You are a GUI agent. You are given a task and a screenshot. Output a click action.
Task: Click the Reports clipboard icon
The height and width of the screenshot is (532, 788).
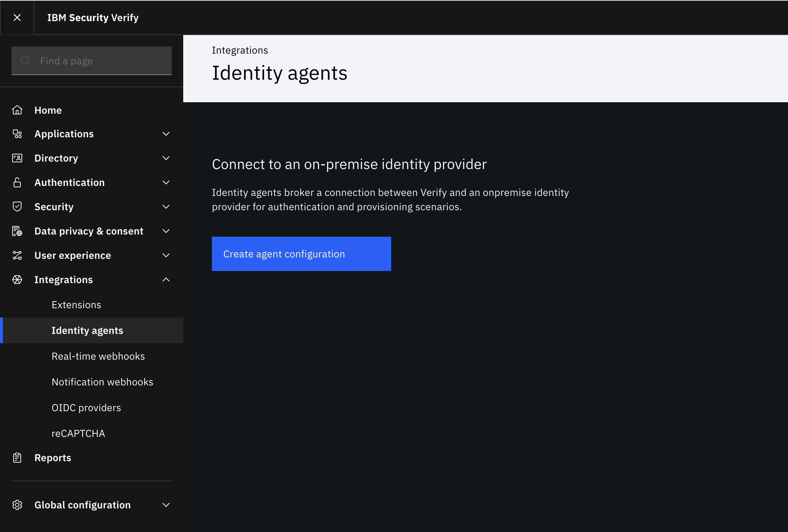coord(17,458)
